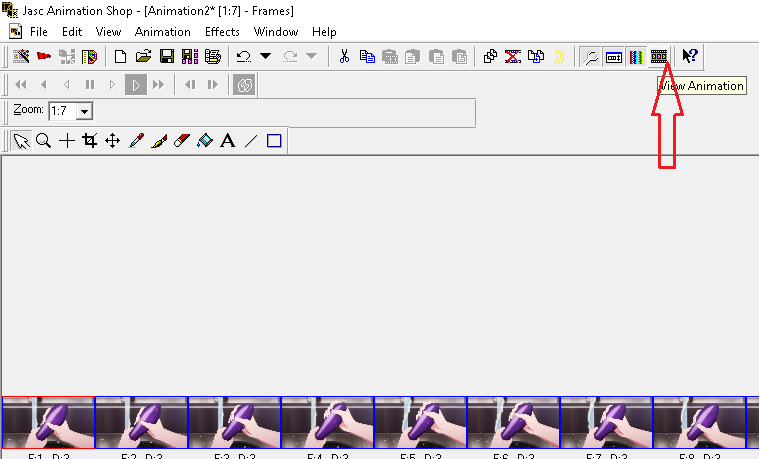Select the Registration Mark crosshair tool

pos(67,141)
